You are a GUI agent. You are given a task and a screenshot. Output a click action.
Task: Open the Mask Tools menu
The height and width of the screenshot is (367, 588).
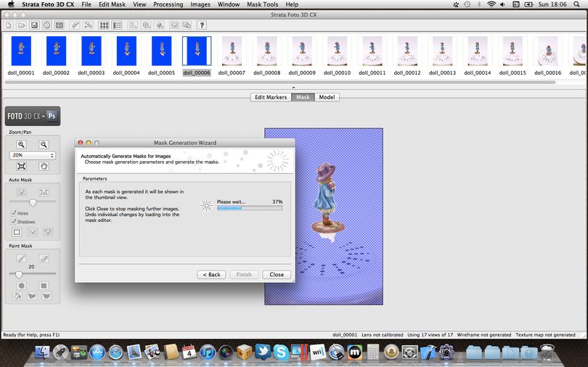[263, 4]
